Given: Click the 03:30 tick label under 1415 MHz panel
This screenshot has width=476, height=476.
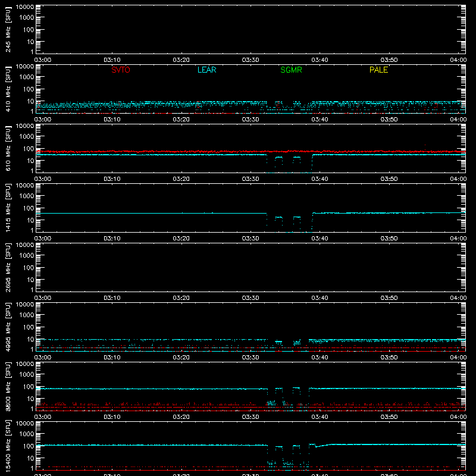Looking at the screenshot, I should click(x=250, y=239).
